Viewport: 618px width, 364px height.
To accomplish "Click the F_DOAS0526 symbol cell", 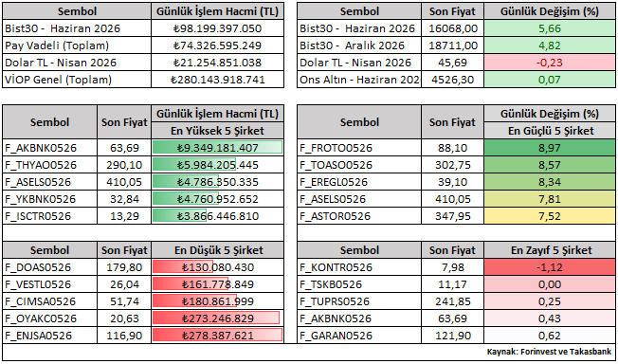I will click(49, 267).
